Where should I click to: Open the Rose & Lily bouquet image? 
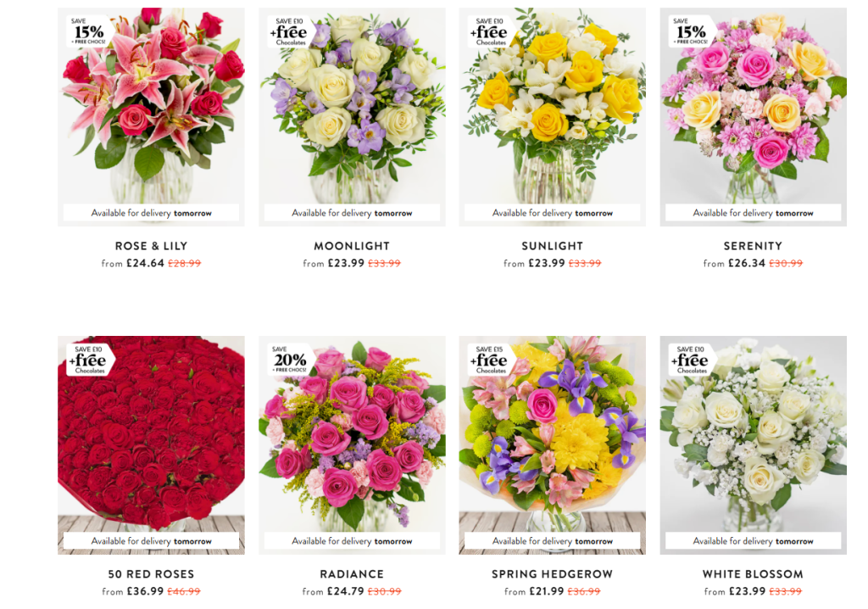[x=151, y=117]
